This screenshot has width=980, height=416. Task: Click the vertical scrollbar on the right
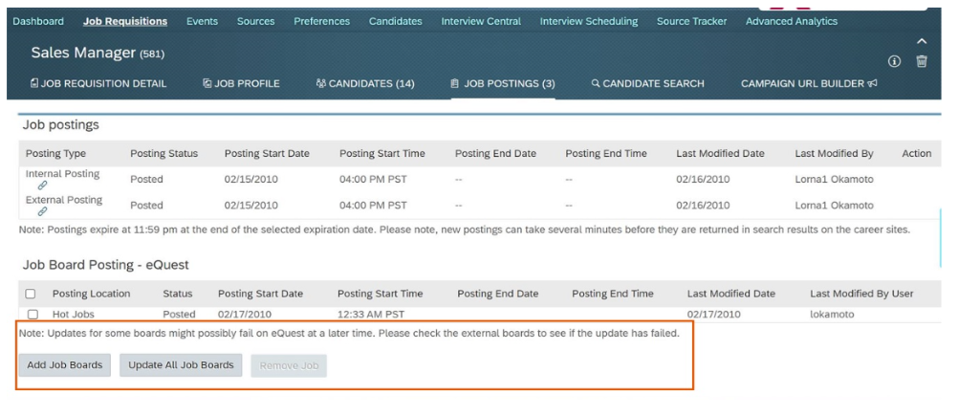940,238
